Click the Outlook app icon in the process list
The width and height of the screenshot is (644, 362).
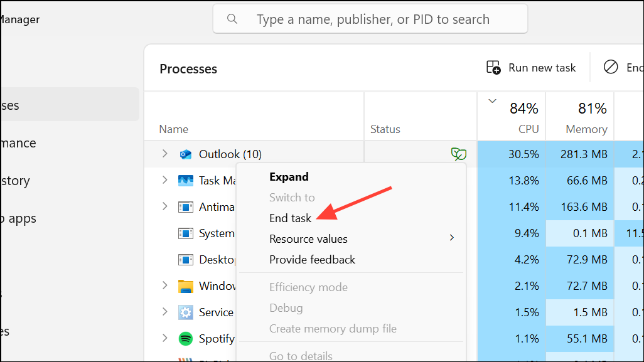pos(186,154)
